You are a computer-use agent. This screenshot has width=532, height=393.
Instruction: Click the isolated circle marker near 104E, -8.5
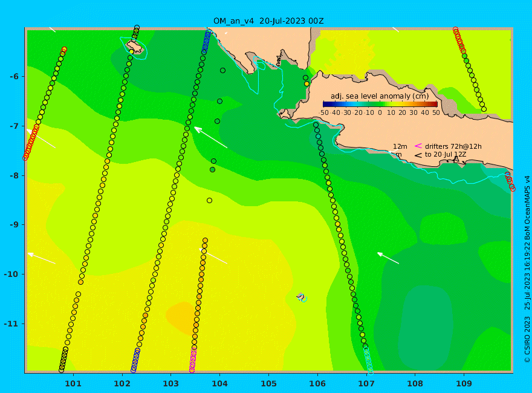(209, 201)
